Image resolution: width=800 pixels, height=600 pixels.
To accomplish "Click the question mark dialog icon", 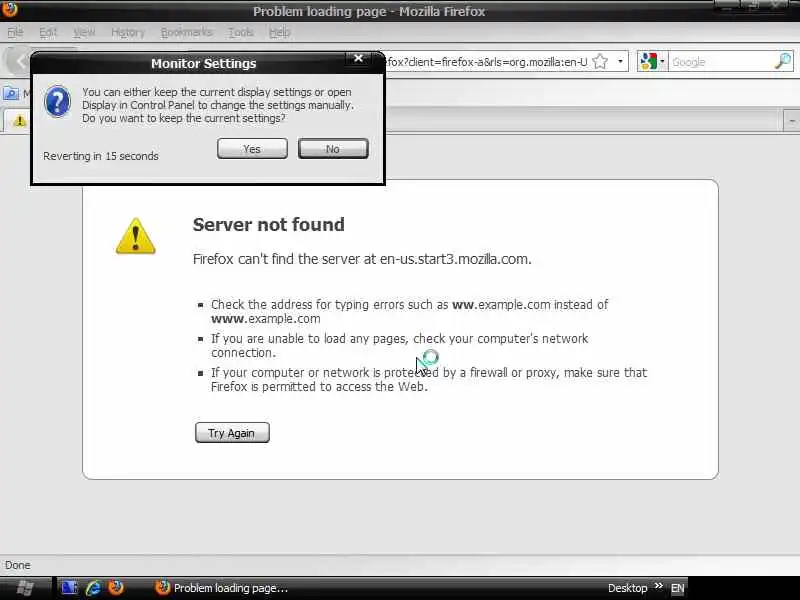I will [57, 102].
